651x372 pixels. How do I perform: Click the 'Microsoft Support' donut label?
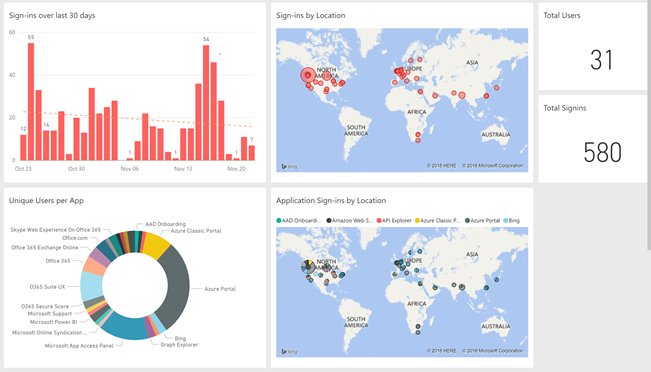(x=50, y=314)
